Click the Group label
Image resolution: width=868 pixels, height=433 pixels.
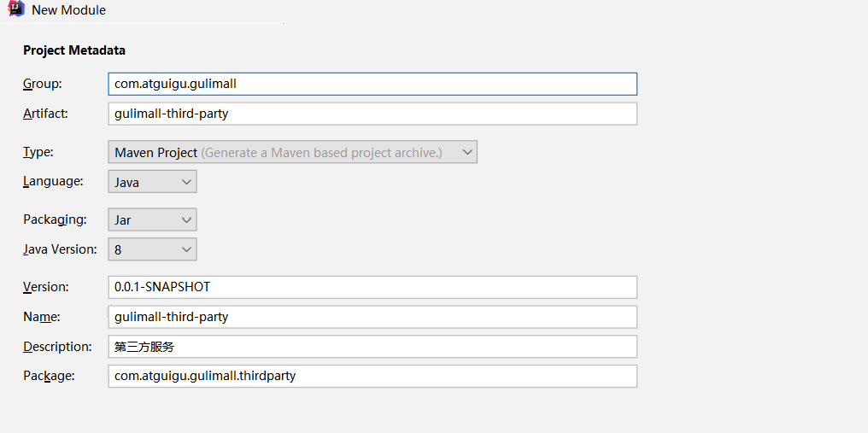coord(43,84)
